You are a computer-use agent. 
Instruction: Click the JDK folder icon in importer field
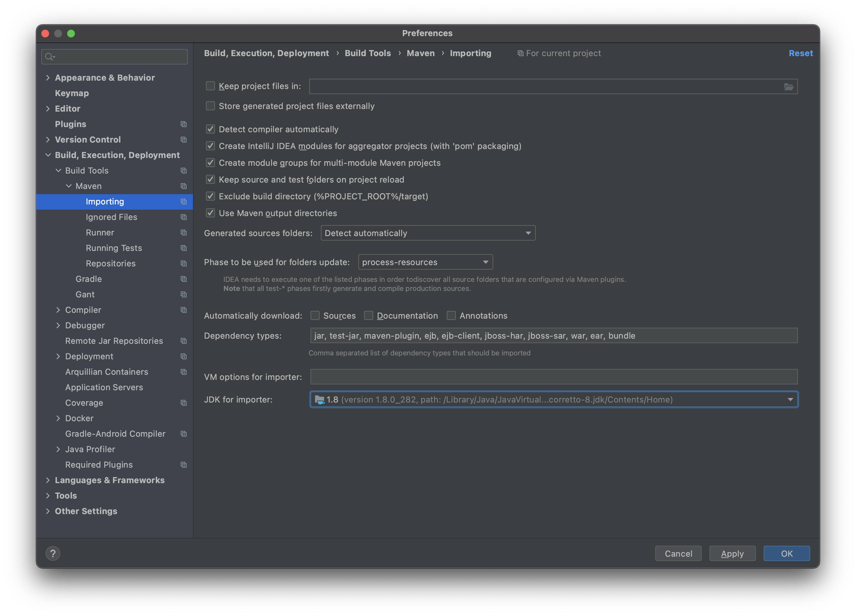[x=319, y=400]
